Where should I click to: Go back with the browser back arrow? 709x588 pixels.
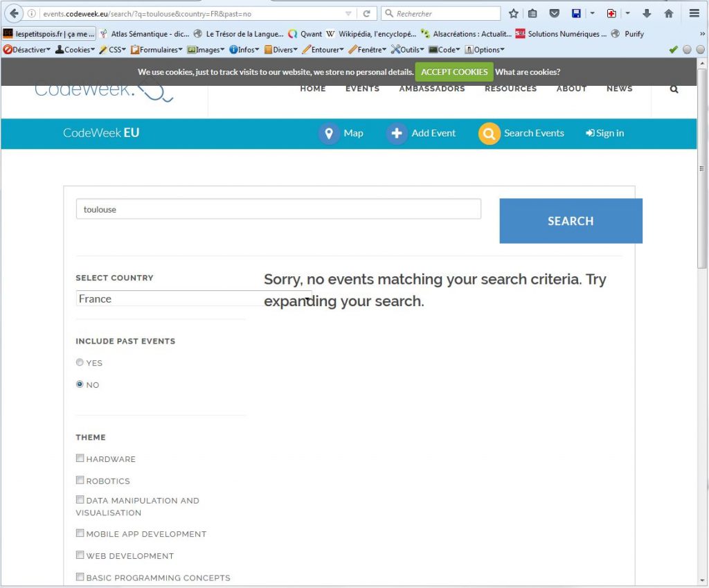14,14
